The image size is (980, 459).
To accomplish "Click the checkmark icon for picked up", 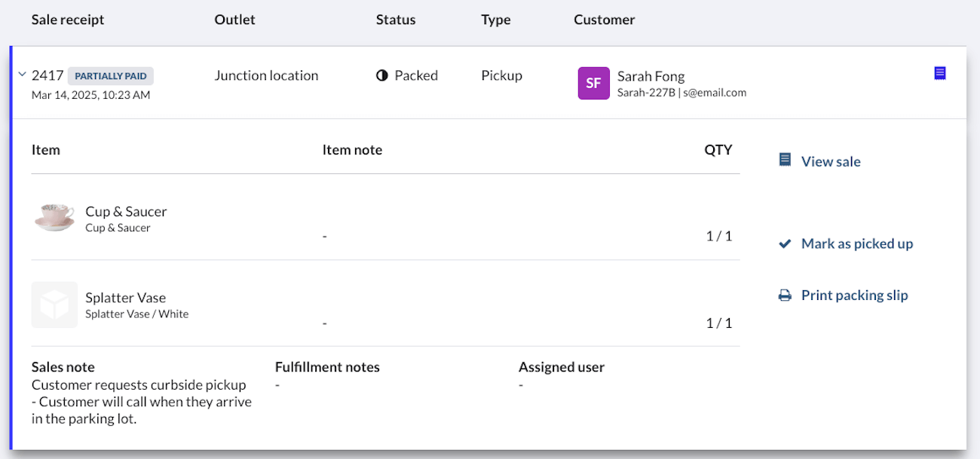I will 785,243.
